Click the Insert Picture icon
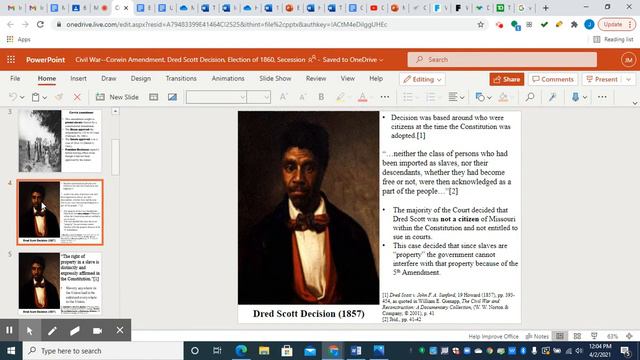 coord(172,97)
